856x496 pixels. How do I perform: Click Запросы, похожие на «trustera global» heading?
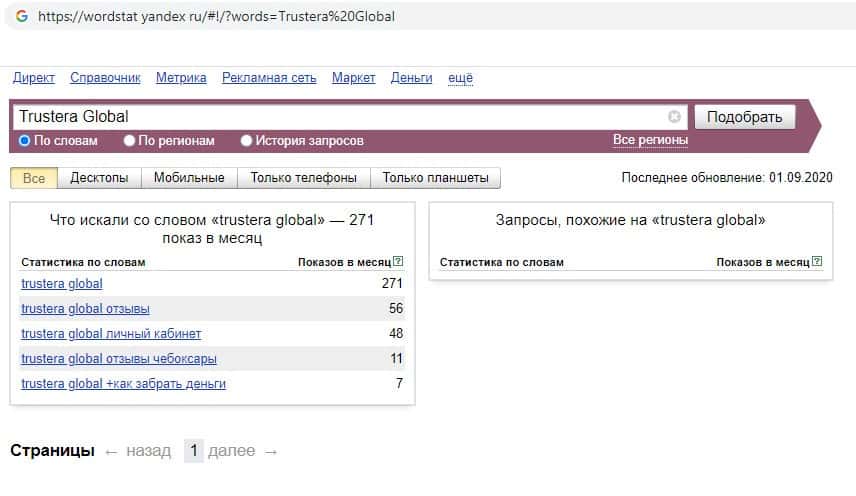click(x=631, y=220)
